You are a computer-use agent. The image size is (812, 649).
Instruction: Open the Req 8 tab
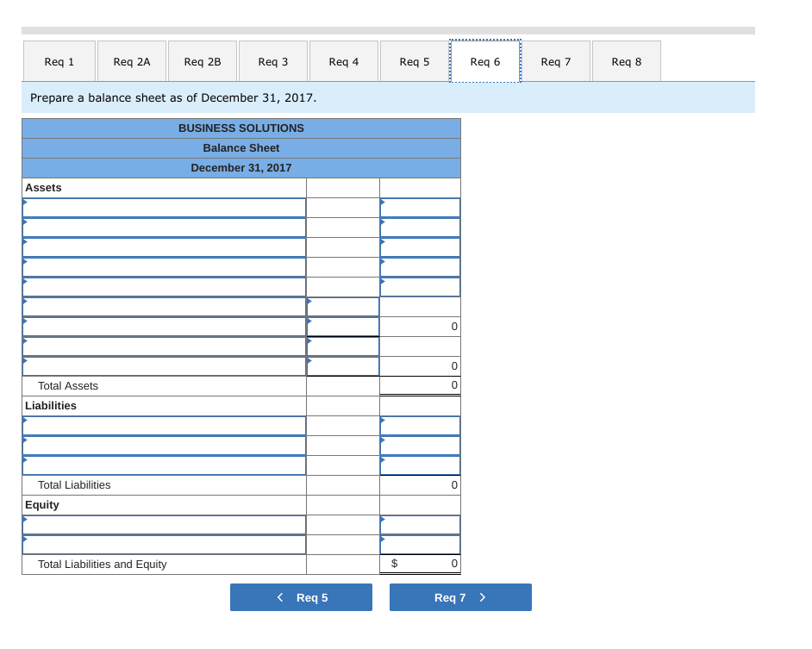click(626, 60)
